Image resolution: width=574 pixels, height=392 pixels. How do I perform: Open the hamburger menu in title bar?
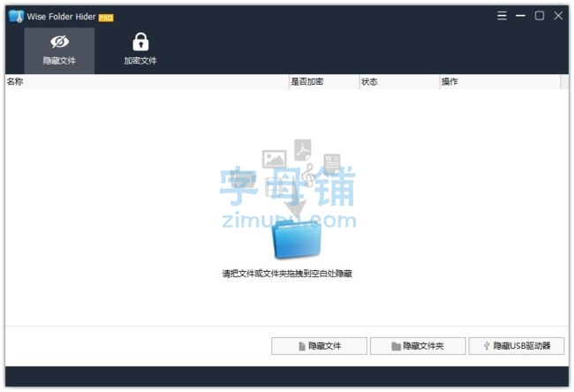point(502,15)
